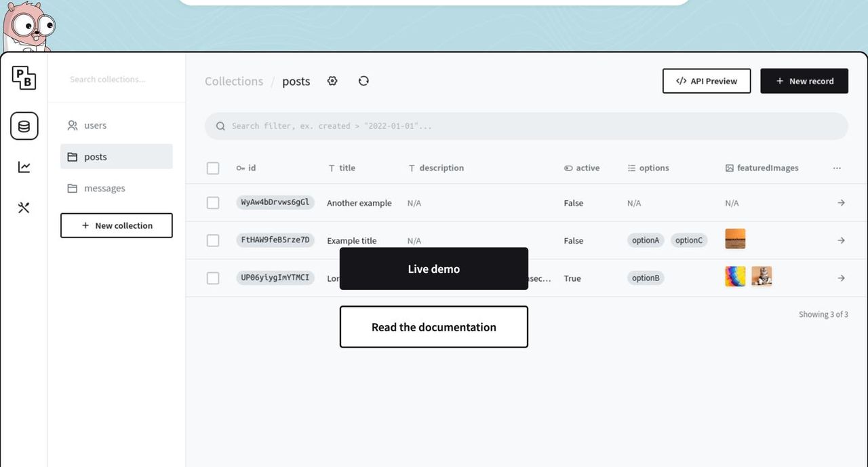Click the users collection person icon

pyautogui.click(x=73, y=126)
